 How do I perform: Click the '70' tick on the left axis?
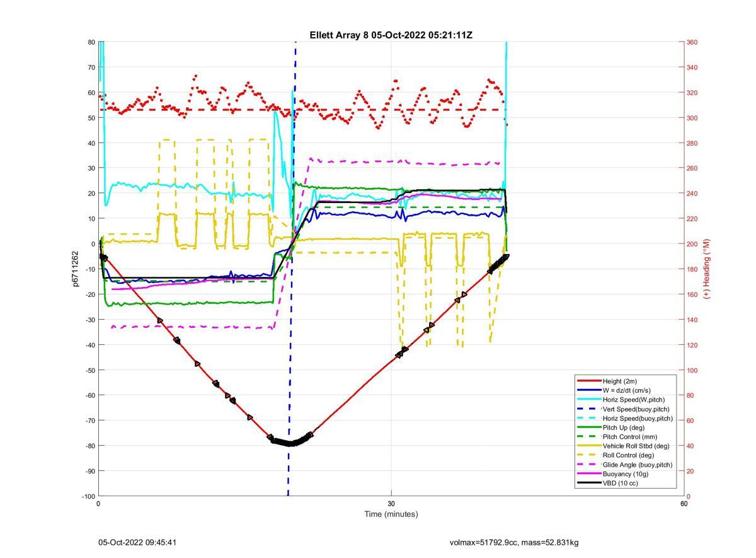(x=91, y=67)
